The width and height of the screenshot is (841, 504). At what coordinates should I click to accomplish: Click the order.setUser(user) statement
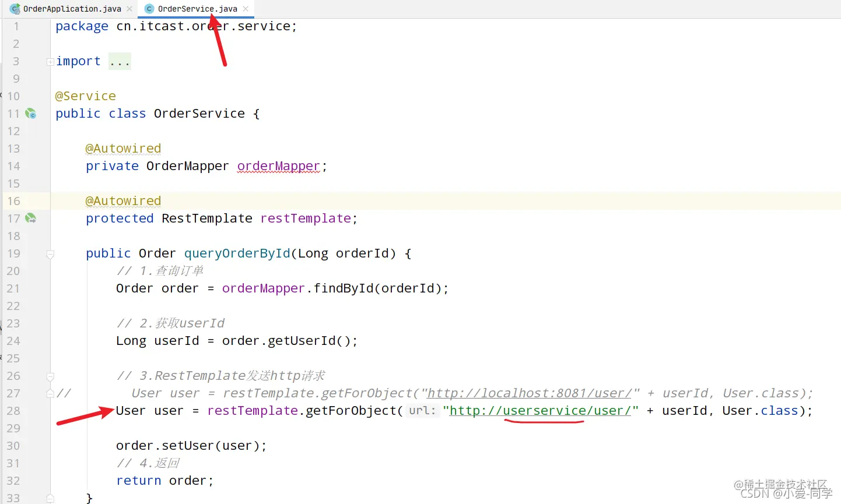[191, 446]
